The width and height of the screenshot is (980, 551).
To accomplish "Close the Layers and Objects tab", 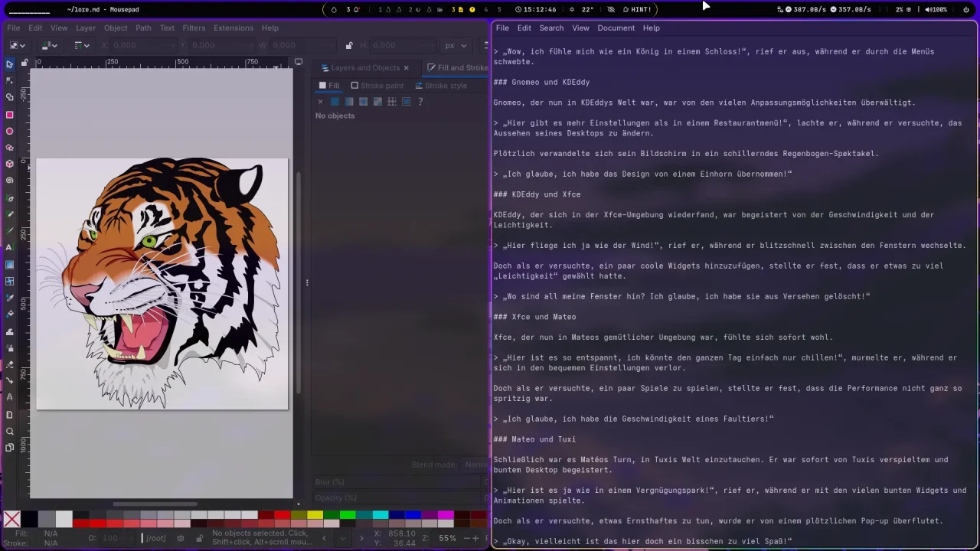I will [406, 68].
